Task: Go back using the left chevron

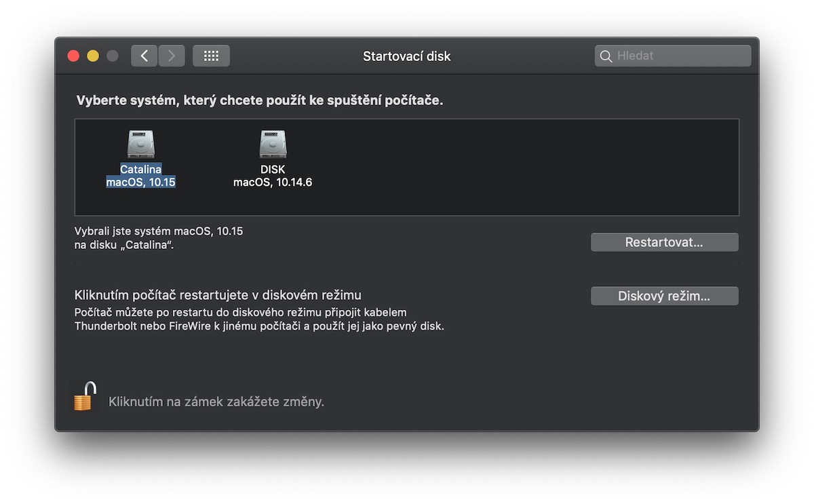Action: (144, 56)
